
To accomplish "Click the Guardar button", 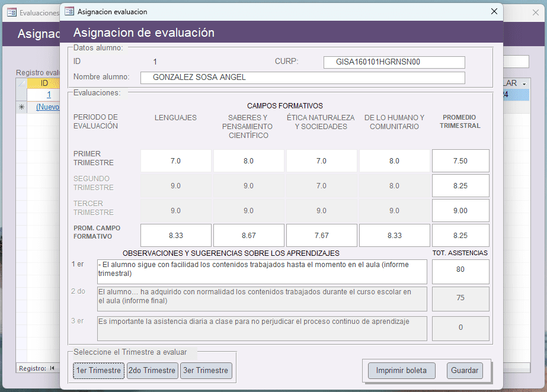I will point(465,371).
